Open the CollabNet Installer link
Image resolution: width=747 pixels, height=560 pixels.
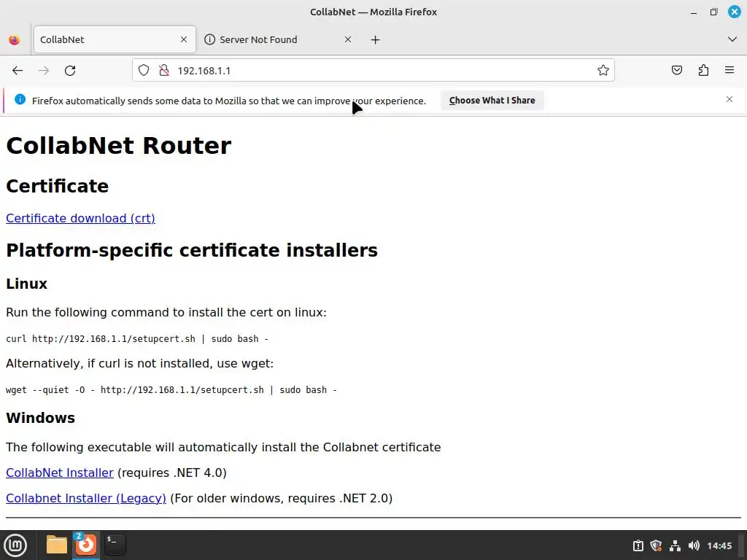tap(60, 472)
